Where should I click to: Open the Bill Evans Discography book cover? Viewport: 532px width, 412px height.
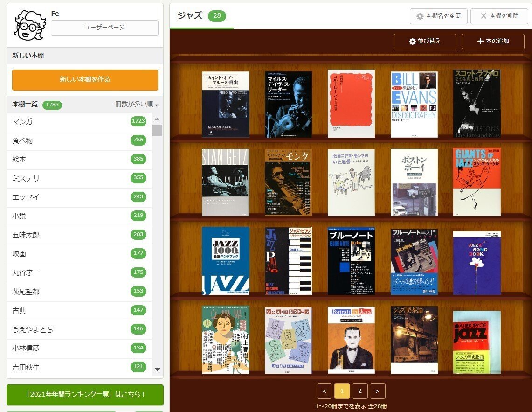414,104
